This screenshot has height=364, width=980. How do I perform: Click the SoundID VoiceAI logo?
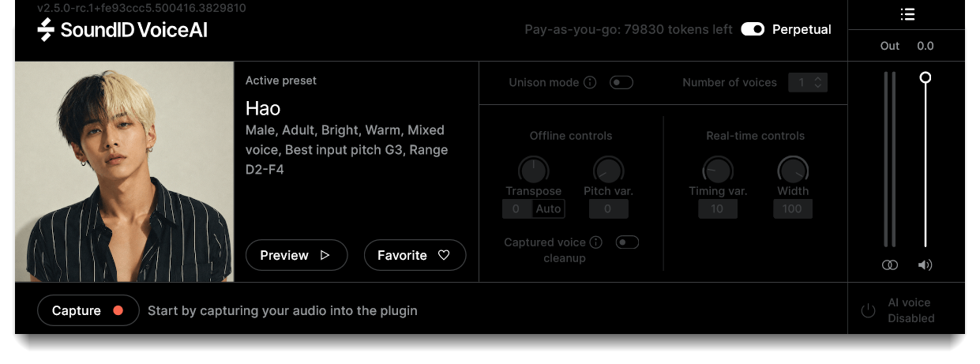(122, 30)
